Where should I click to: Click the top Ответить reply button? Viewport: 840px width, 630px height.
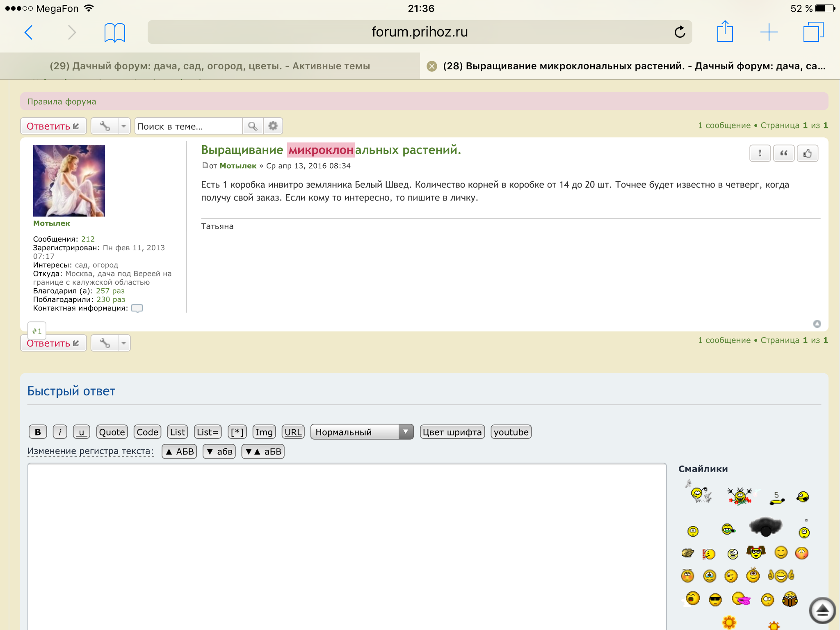click(x=53, y=126)
